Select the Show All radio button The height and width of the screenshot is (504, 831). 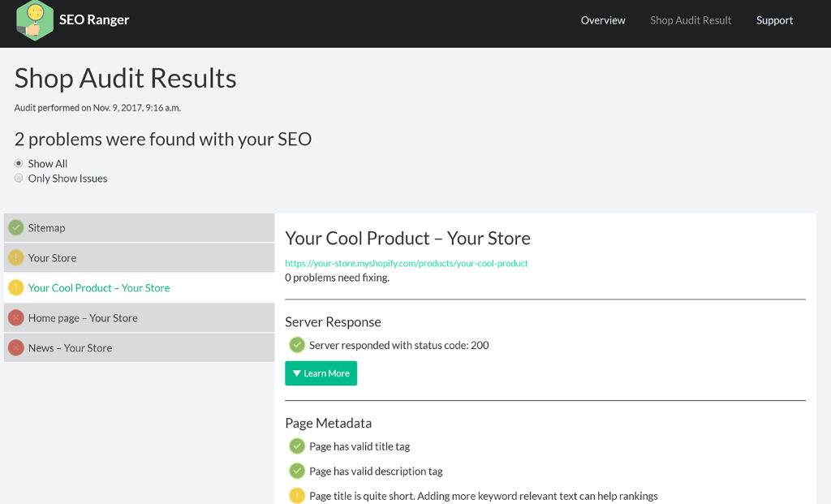coord(19,164)
